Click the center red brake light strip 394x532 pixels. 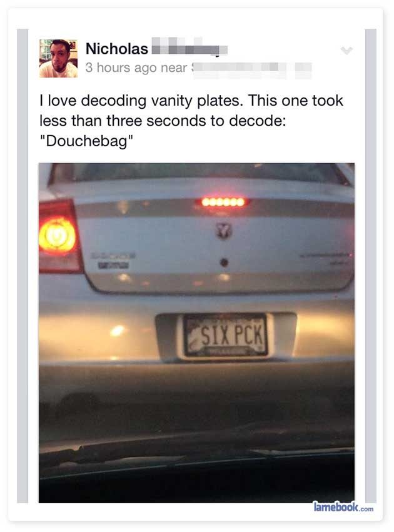click(223, 202)
